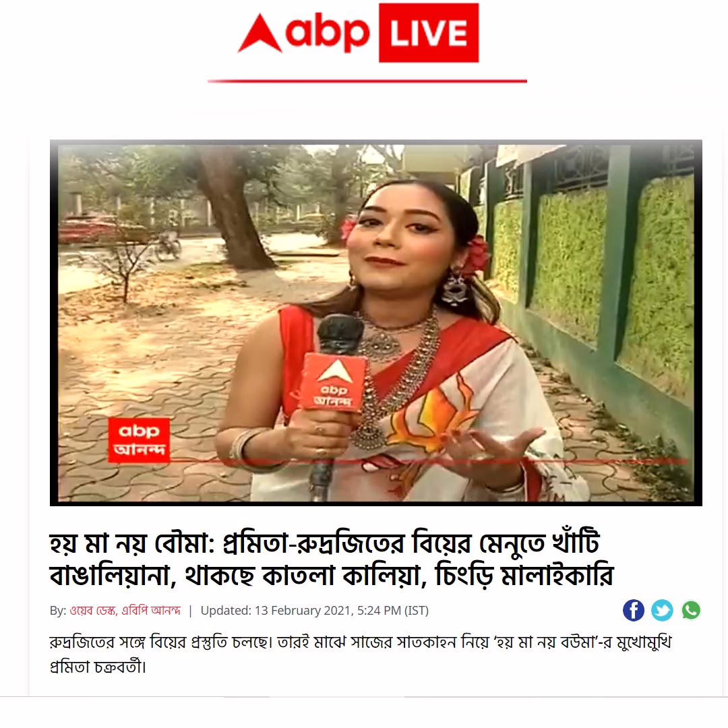Share the article via WhatsApp
Viewport: 728px width, 728px height.
pyautogui.click(x=691, y=610)
